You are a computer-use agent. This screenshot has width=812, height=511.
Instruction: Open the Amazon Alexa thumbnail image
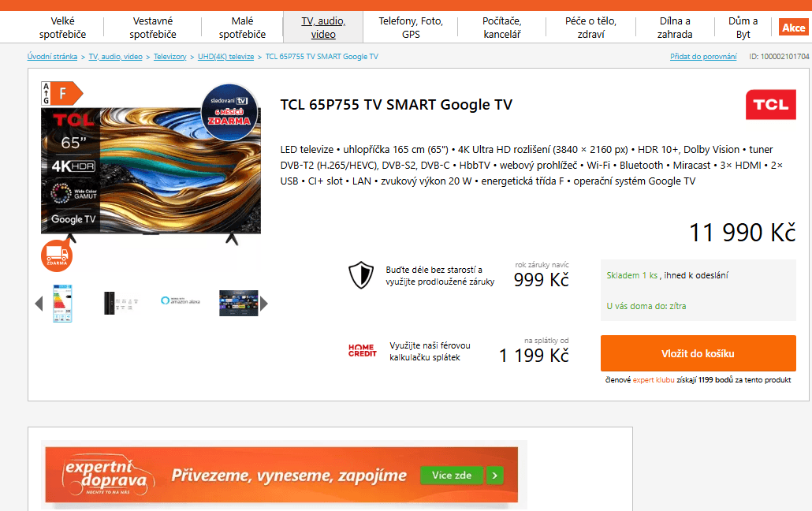click(180, 300)
